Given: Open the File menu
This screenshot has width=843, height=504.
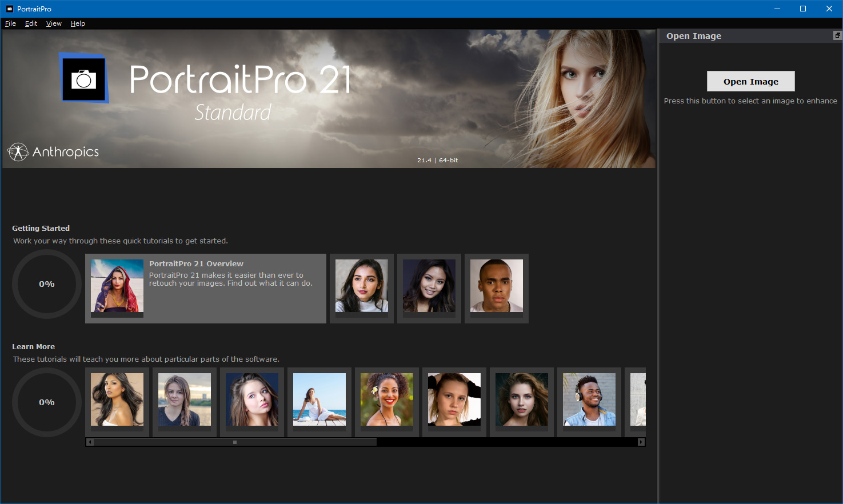Looking at the screenshot, I should tap(10, 23).
